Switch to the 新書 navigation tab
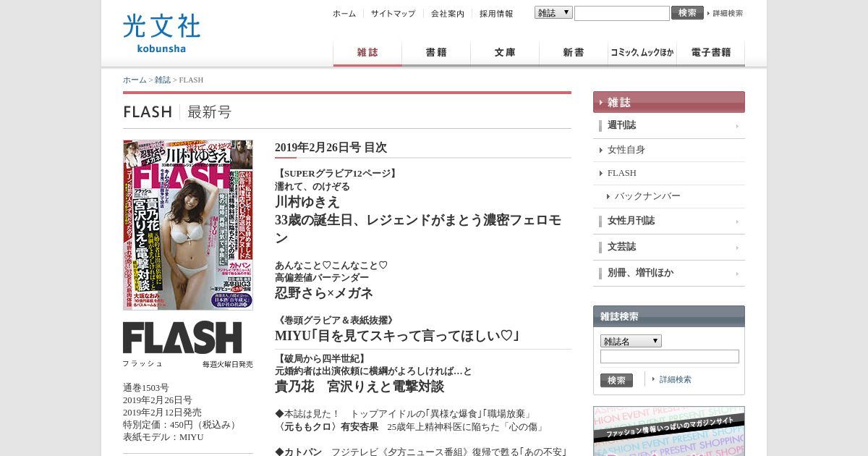This screenshot has height=456, width=868. (574, 54)
